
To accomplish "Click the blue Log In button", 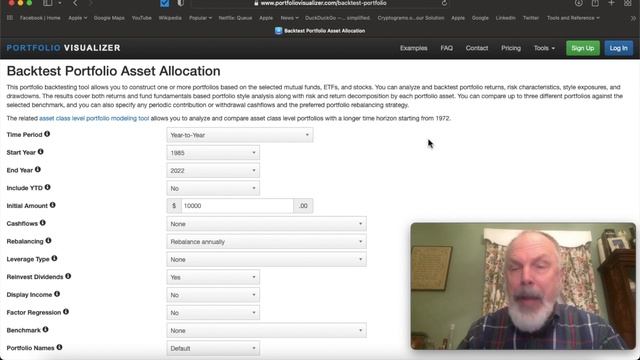I will tap(618, 48).
